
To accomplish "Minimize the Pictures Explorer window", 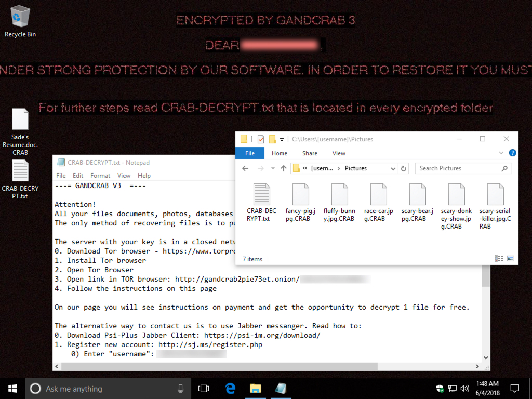I will point(459,139).
